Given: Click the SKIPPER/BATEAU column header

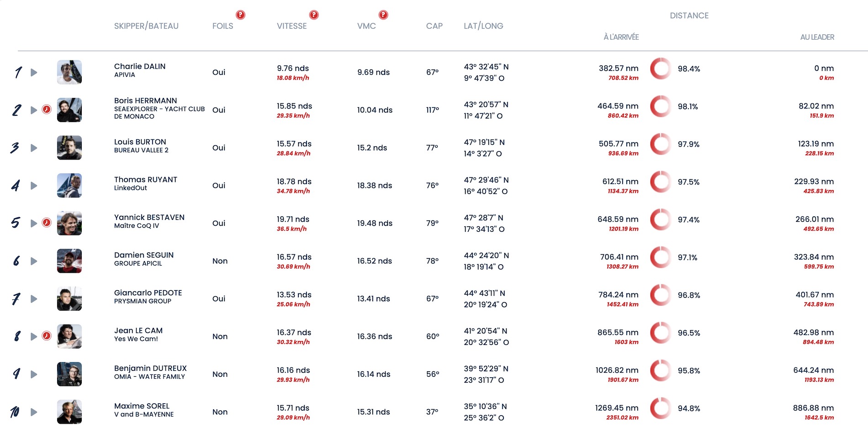Looking at the screenshot, I should click(x=146, y=26).
